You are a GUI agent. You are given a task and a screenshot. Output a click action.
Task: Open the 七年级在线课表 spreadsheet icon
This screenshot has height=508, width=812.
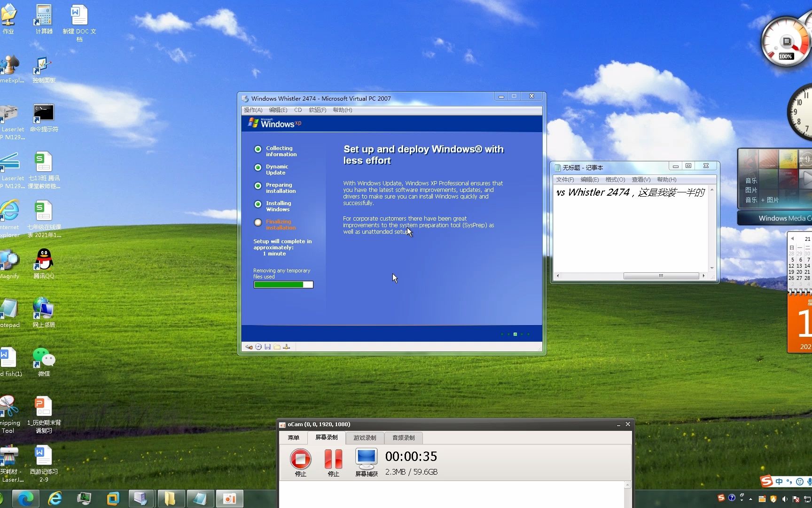tap(44, 219)
